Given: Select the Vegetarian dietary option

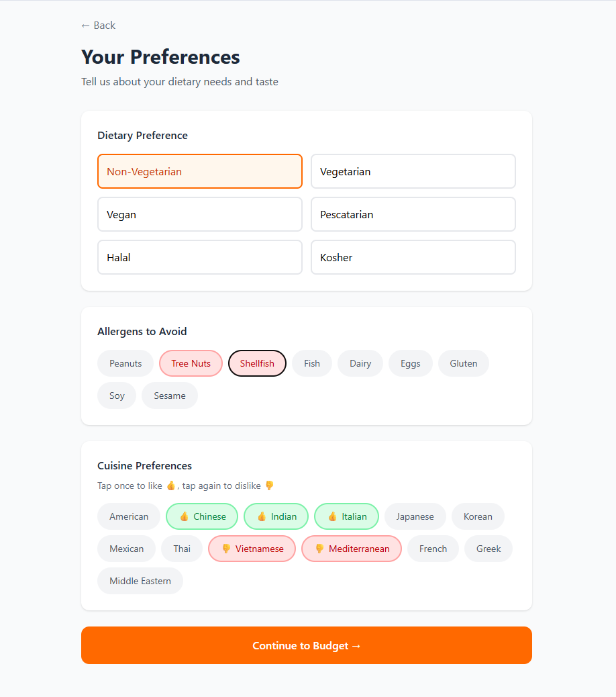Looking at the screenshot, I should point(413,171).
